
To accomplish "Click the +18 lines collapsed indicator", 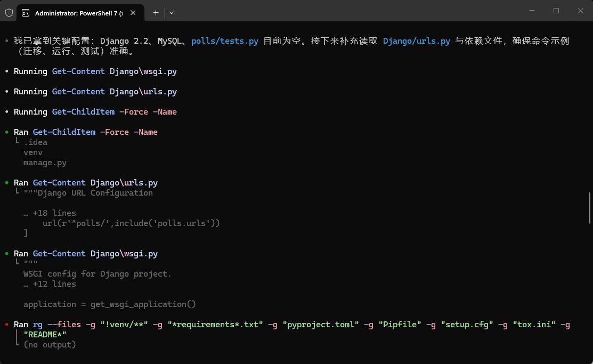I will pos(50,213).
